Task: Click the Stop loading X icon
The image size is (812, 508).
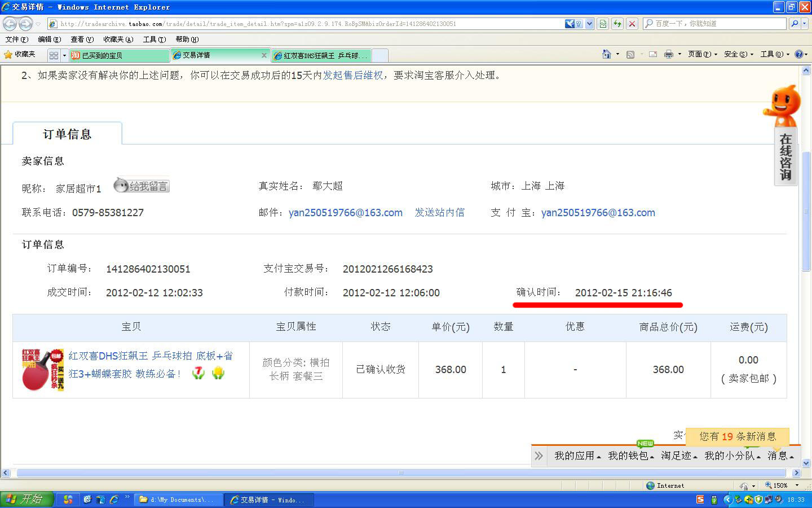Action: click(x=632, y=24)
